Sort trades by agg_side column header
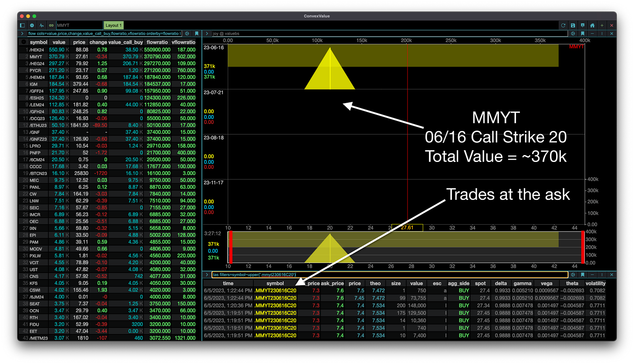Image resolution: width=634 pixels, height=364 pixels. pyautogui.click(x=459, y=283)
